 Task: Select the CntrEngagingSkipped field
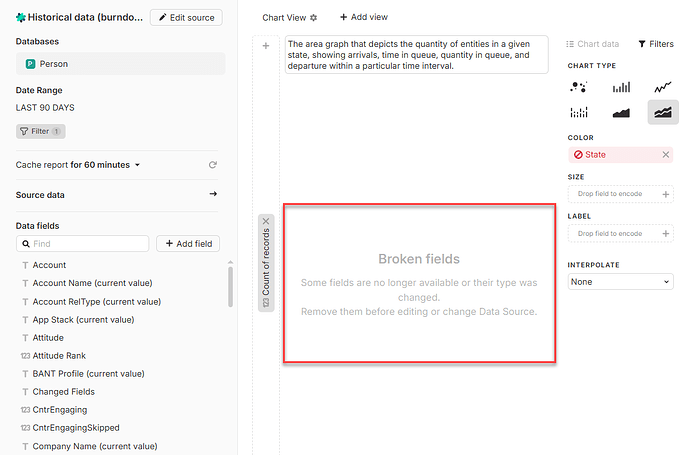(x=76, y=428)
